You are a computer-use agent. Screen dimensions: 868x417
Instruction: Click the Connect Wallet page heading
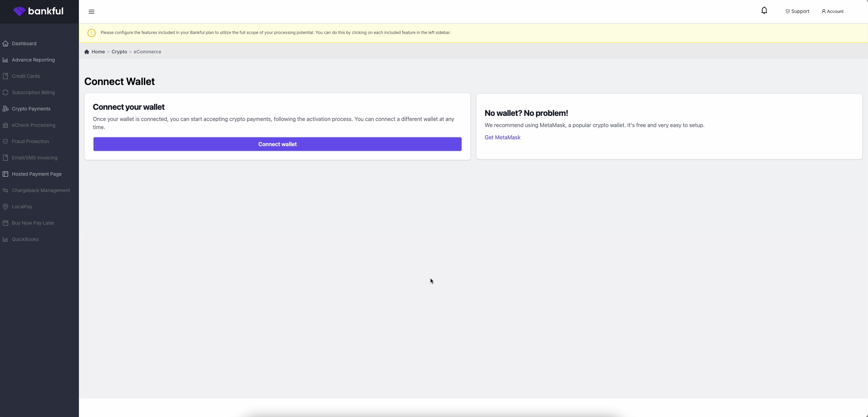(119, 82)
